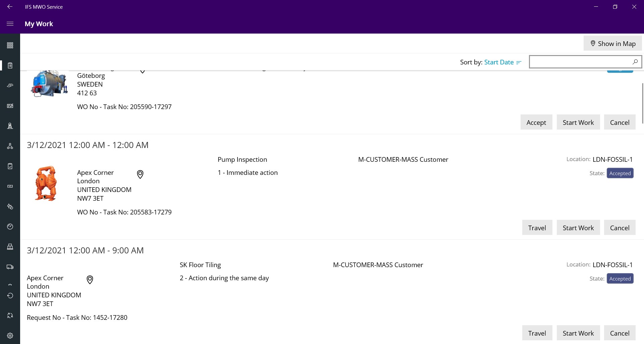Click customer name on SK Floor Tiling row
This screenshot has width=644, height=344.
[378, 265]
